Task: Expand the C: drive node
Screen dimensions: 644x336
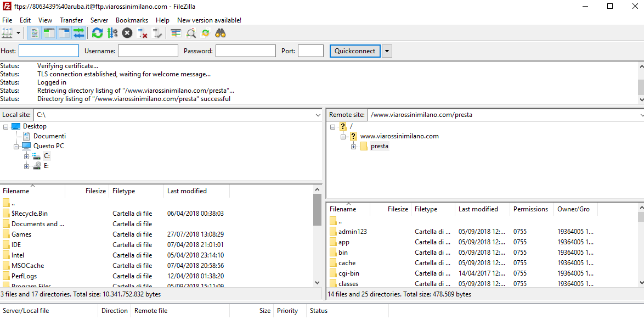Action: pyautogui.click(x=26, y=156)
